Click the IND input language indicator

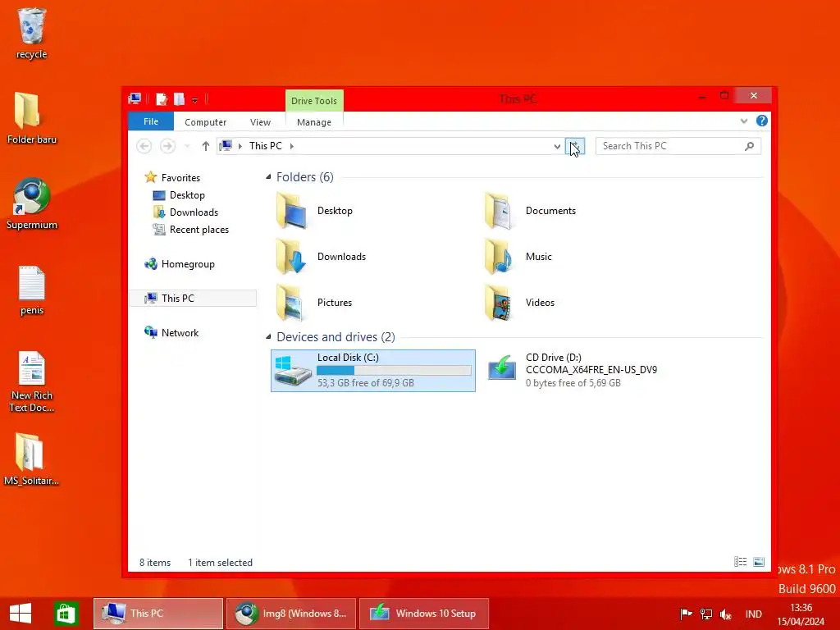pos(753,614)
